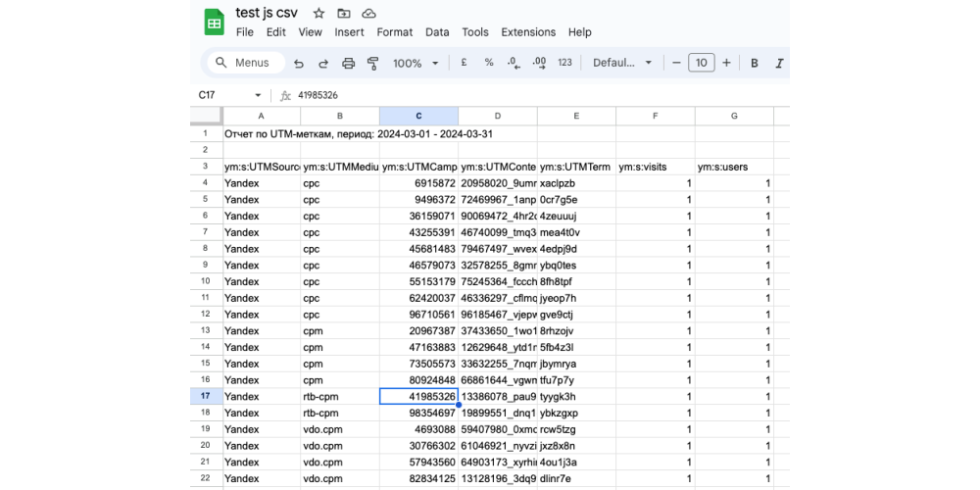Open the Extensions menu
The width and height of the screenshot is (980, 490).
[x=529, y=32]
